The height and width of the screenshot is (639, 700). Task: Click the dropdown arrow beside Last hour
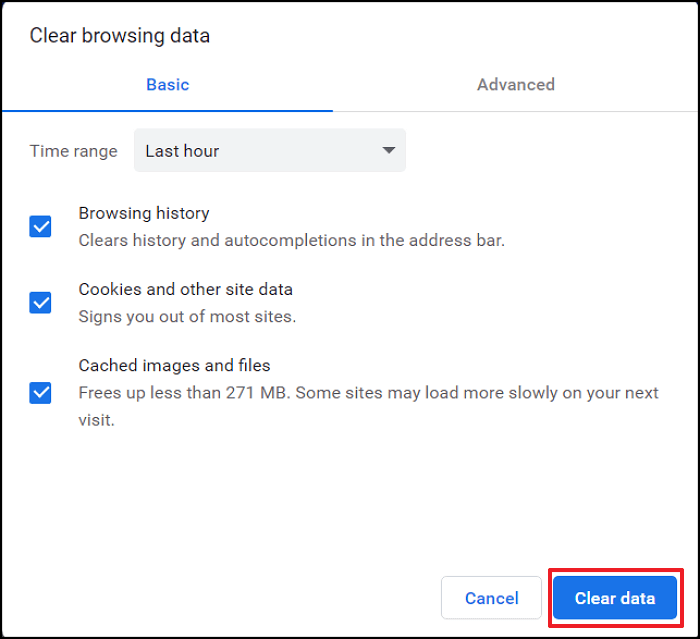(x=389, y=150)
